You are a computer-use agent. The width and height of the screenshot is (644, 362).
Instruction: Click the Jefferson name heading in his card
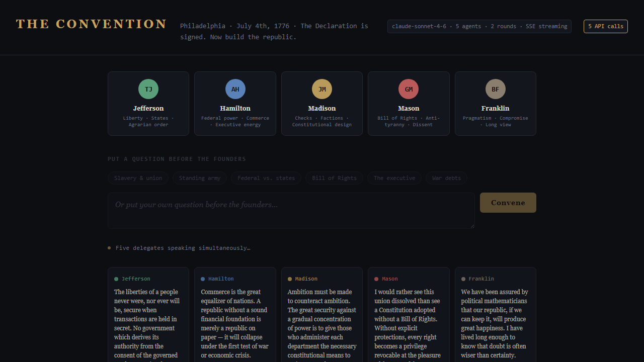(x=148, y=108)
